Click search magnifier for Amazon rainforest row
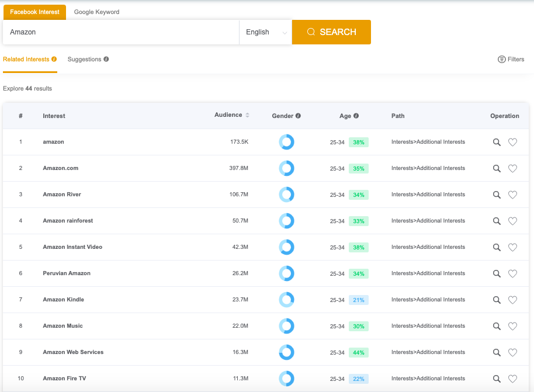Viewport: 534px width, 392px height. 497,221
